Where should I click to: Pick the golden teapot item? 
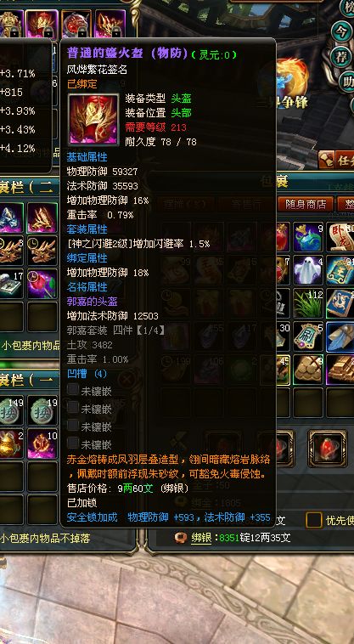(x=10, y=443)
